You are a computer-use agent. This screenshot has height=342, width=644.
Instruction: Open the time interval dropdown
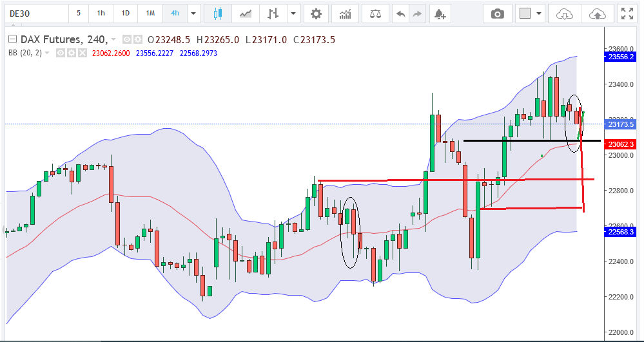(x=193, y=13)
